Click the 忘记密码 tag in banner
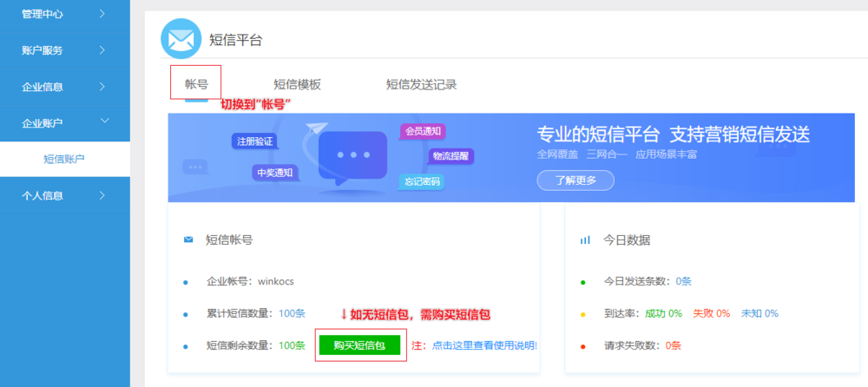 pyautogui.click(x=423, y=181)
